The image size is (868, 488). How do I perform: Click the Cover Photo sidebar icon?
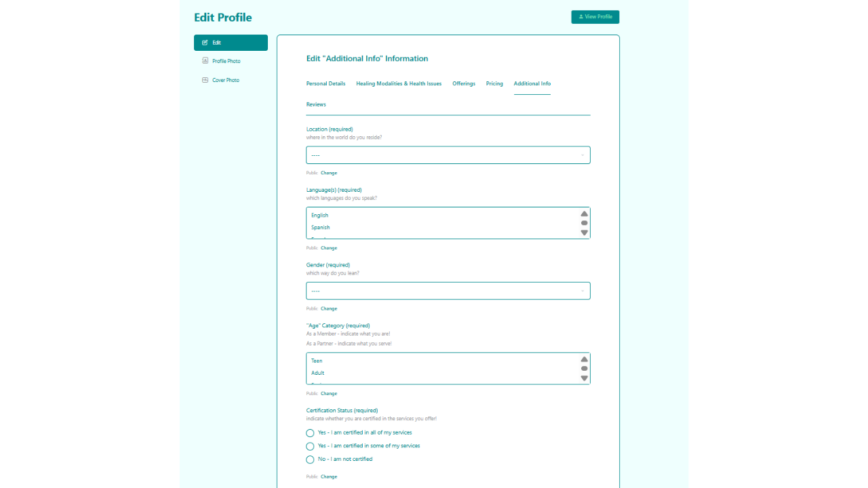[205, 80]
